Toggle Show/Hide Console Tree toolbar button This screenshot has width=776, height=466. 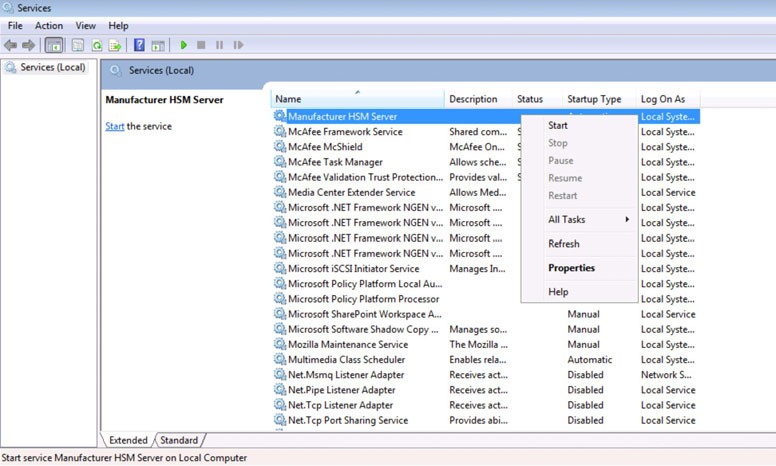coord(54,46)
